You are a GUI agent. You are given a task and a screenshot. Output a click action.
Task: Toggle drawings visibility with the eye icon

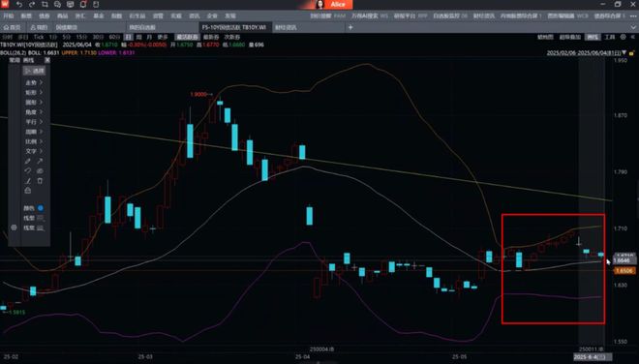(40, 170)
